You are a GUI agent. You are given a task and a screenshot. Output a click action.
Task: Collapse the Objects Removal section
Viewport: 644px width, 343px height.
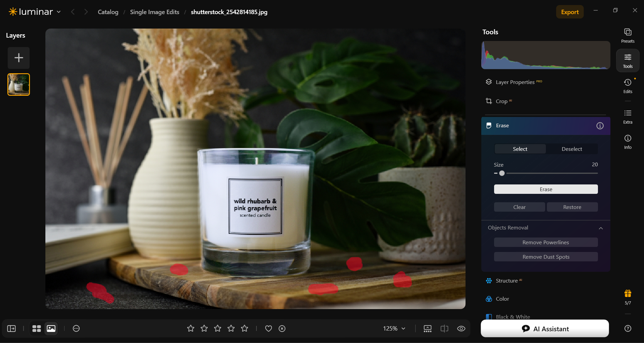tap(601, 228)
